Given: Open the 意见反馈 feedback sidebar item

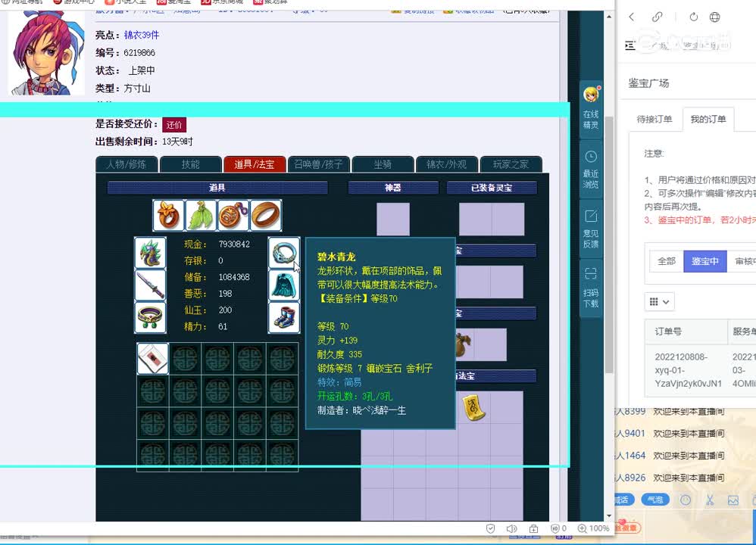Looking at the screenshot, I should [x=591, y=229].
